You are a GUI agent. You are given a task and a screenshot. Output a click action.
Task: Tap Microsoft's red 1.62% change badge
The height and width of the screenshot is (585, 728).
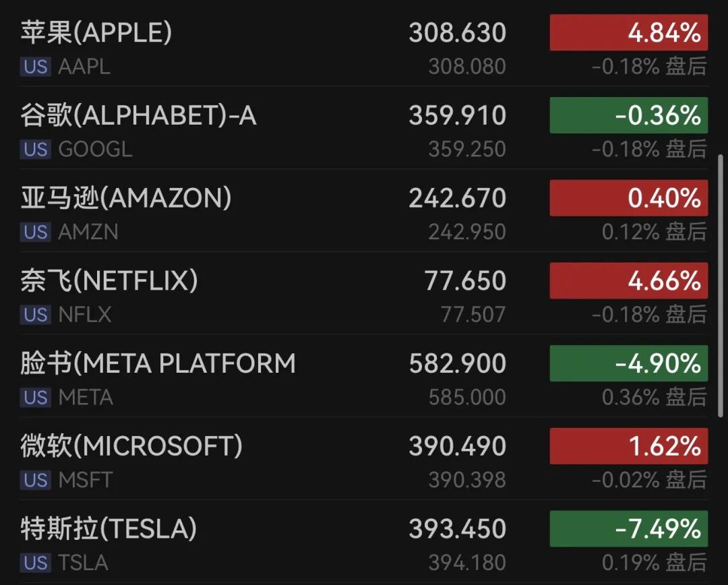629,445
